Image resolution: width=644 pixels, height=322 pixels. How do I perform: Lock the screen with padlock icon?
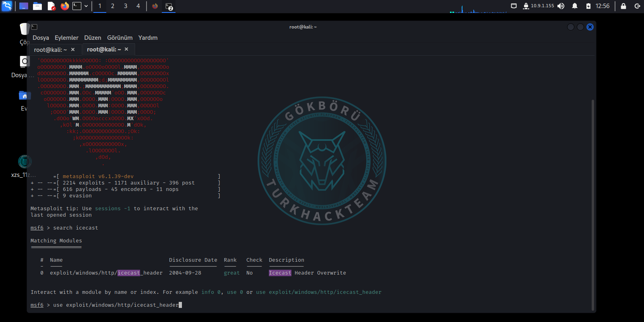623,6
